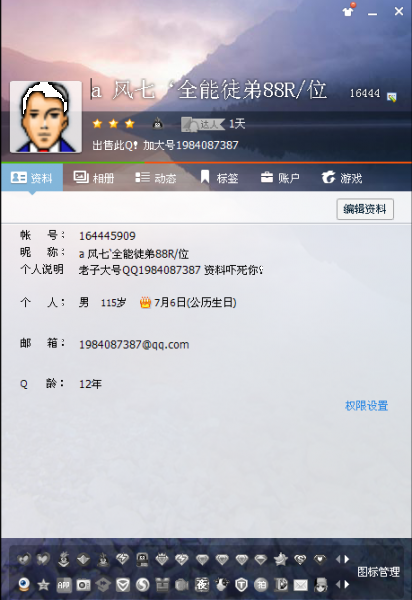Click the profile avatar picture
This screenshot has width=412, height=600.
[x=46, y=117]
